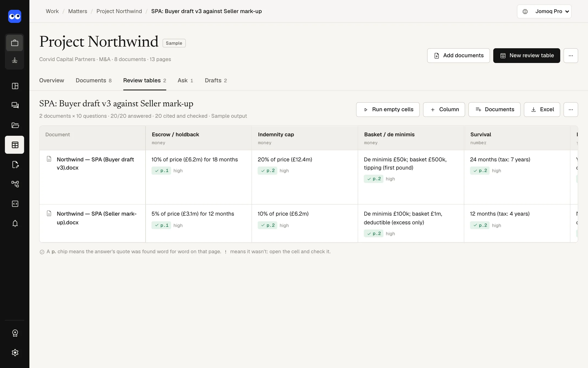Open the settings gear icon
588x368 pixels.
coord(15,352)
